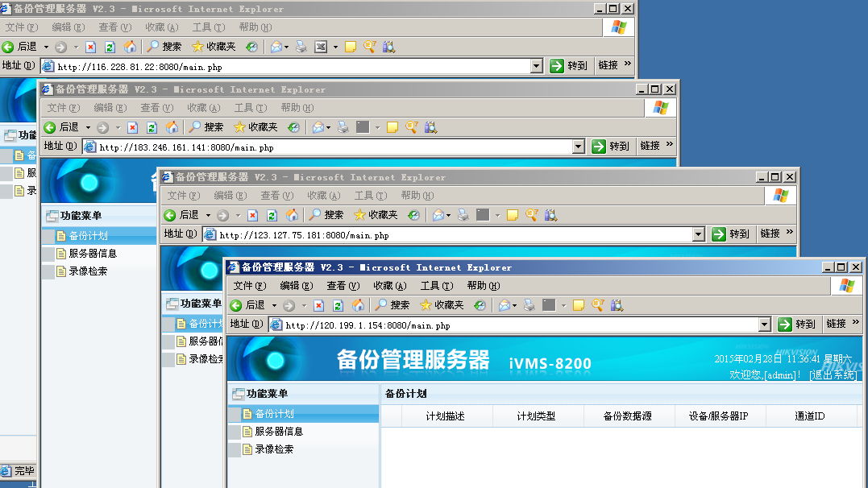868x488 pixels.
Task: Click 通道ID column header
Action: pyautogui.click(x=810, y=416)
